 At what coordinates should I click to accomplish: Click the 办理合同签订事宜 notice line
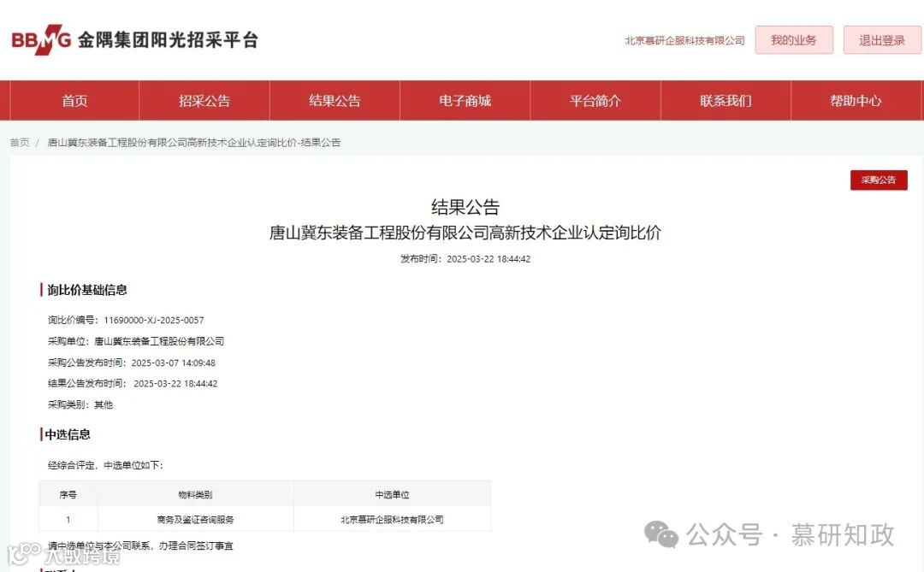click(140, 546)
